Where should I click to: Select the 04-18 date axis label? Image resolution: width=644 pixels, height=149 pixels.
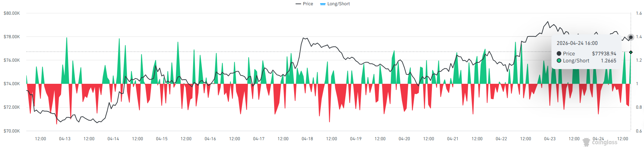click(307, 139)
